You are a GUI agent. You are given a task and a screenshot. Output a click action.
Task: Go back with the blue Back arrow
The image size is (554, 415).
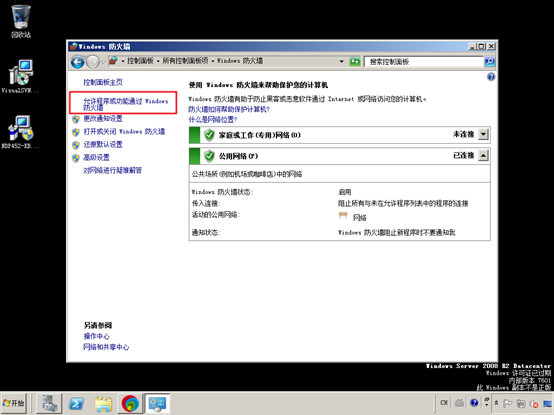click(x=78, y=62)
